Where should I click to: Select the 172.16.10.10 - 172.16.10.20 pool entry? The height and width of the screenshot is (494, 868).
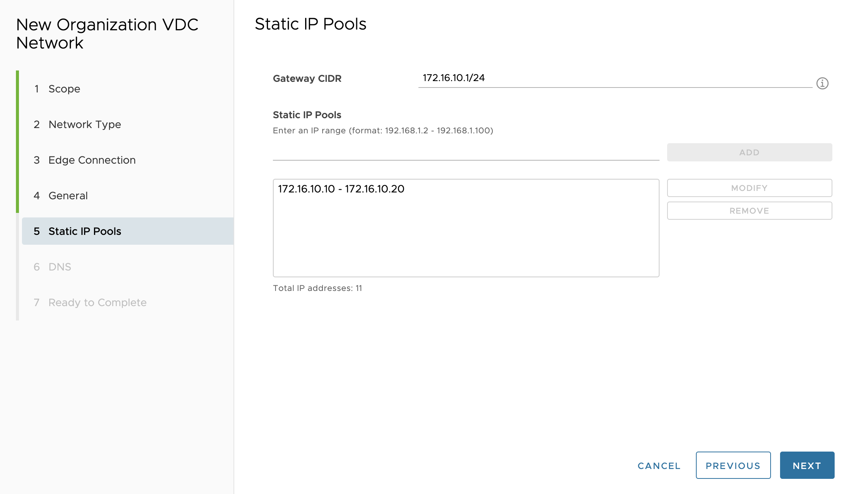point(341,189)
